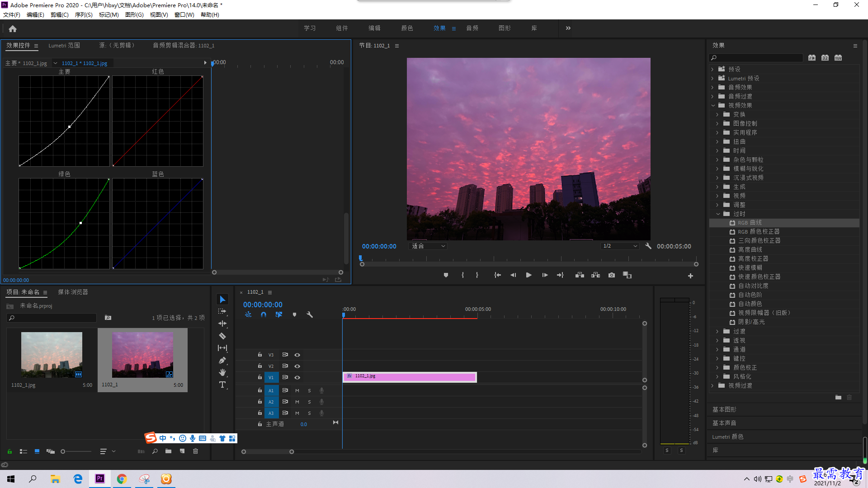This screenshot has height=488, width=868.
Task: Click the Extract button in program monitor
Action: click(x=596, y=275)
